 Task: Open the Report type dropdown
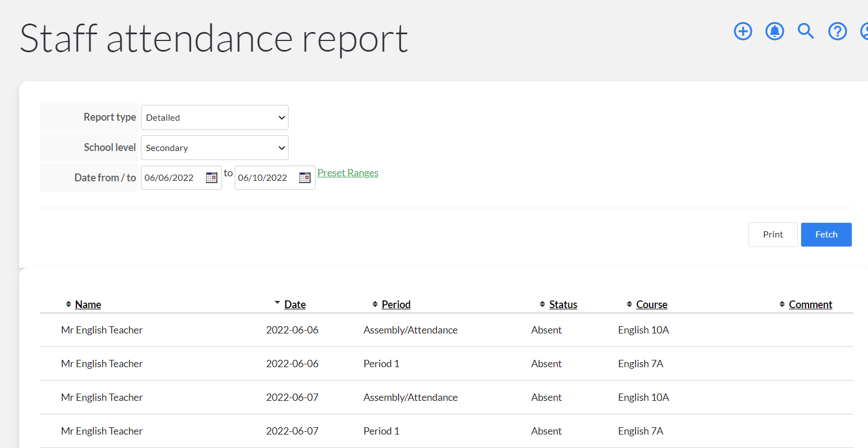pyautogui.click(x=214, y=117)
